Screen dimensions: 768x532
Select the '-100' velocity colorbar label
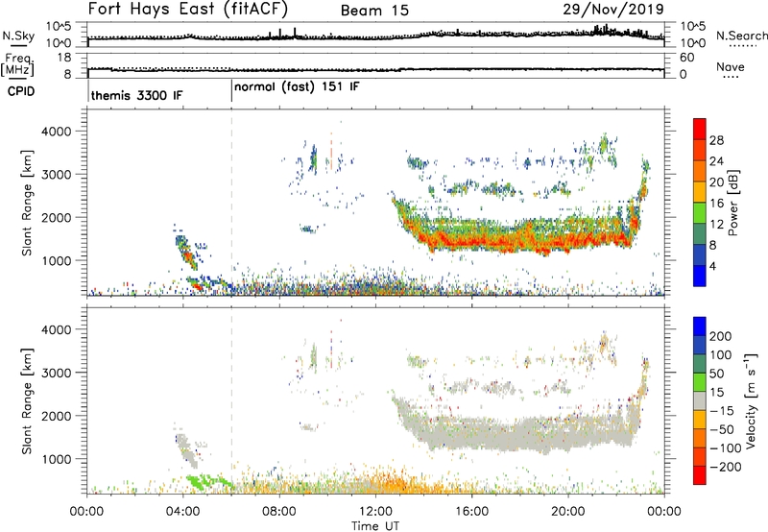tap(726, 448)
